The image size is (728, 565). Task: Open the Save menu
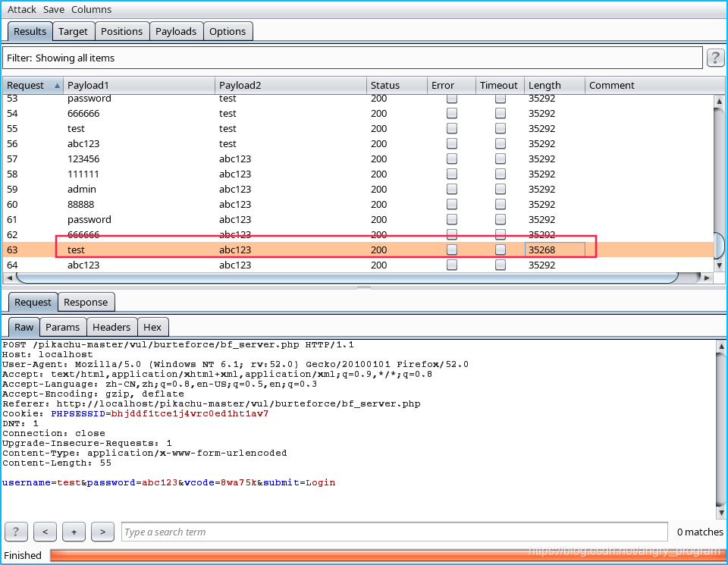click(x=53, y=9)
